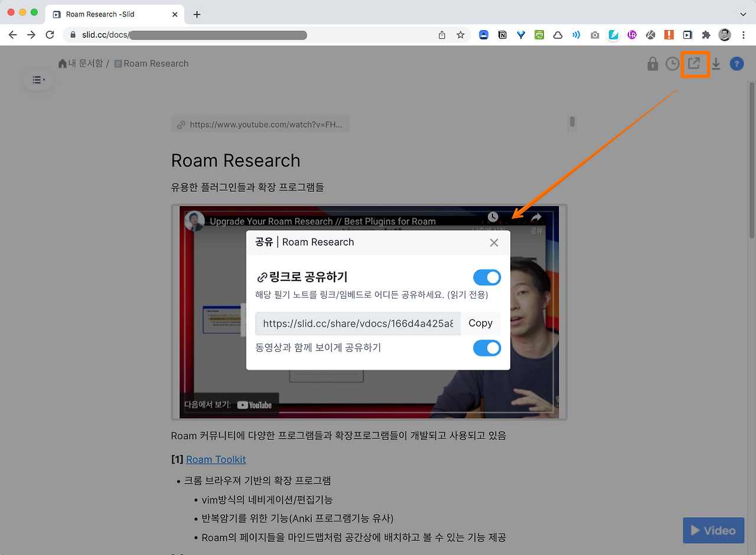
Task: Click the sentence starting Roam 커뮤니티에
Action: [x=338, y=436]
